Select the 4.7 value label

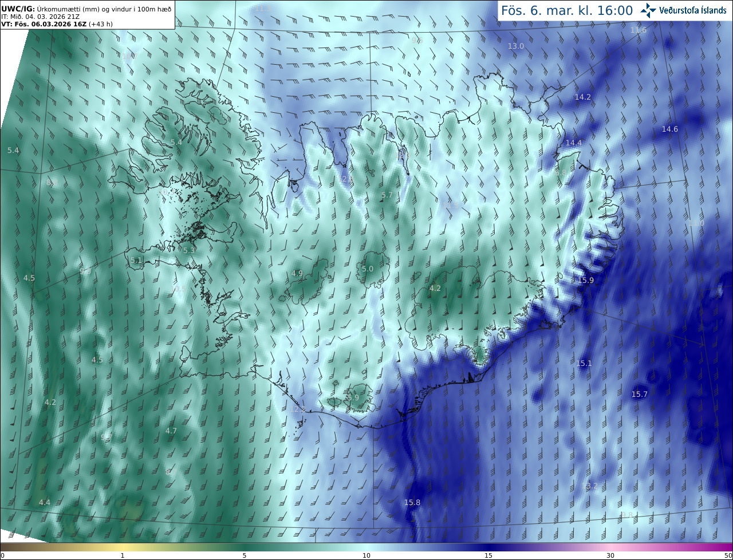point(171,431)
